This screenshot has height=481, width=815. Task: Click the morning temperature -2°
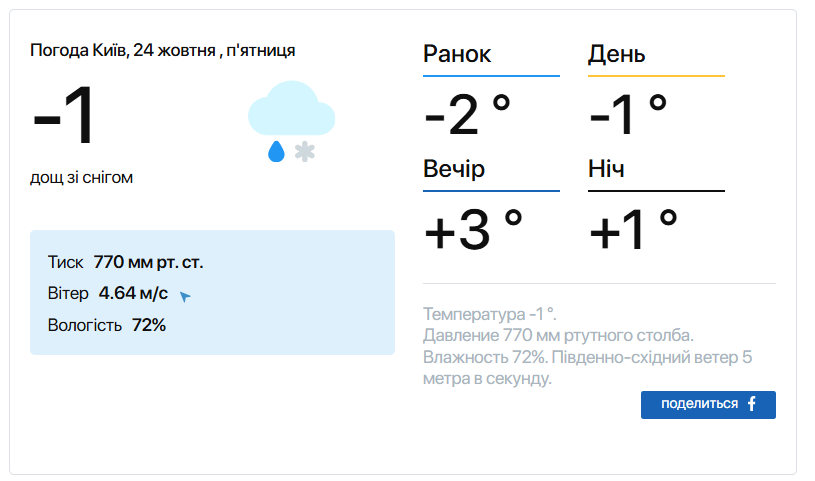pos(468,114)
